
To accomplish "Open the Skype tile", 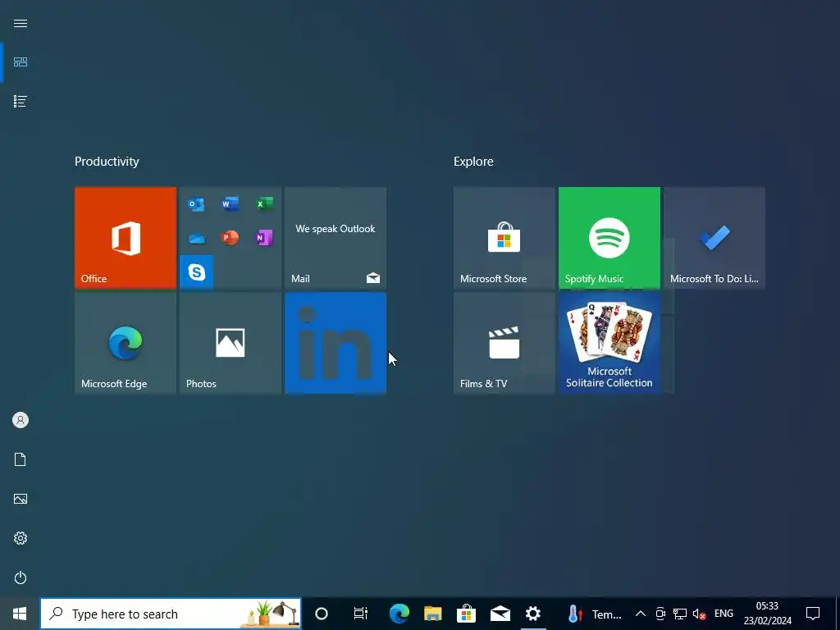I will pyautogui.click(x=197, y=272).
